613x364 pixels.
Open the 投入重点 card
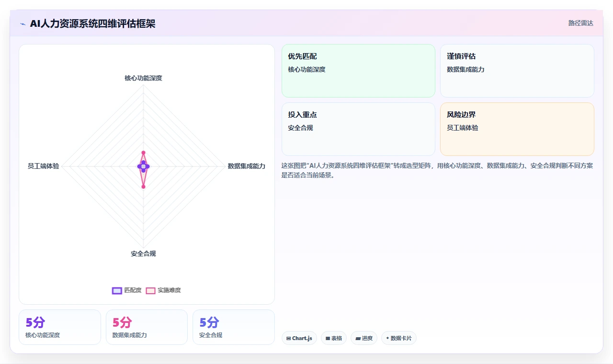358,129
